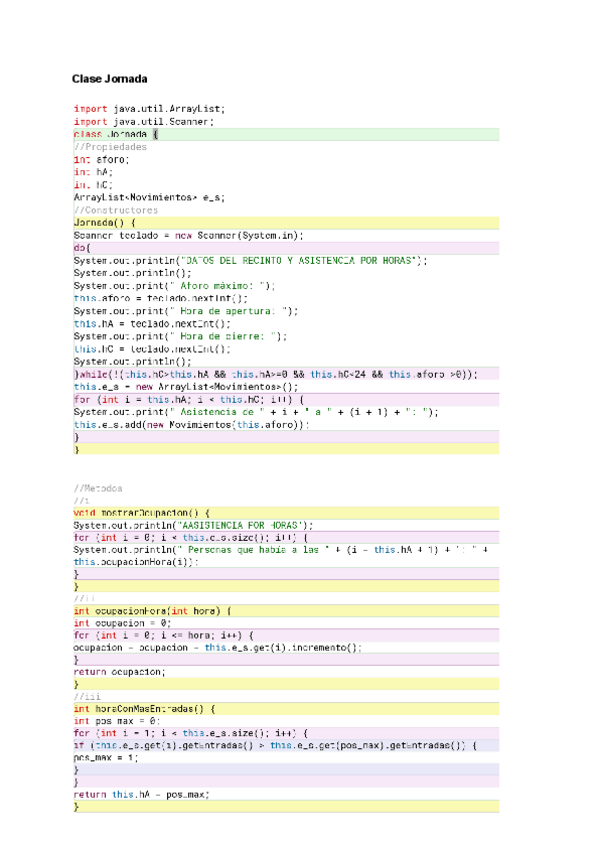600x848 pixels.
Task: Select the //Metodos comment
Action: click(98, 488)
